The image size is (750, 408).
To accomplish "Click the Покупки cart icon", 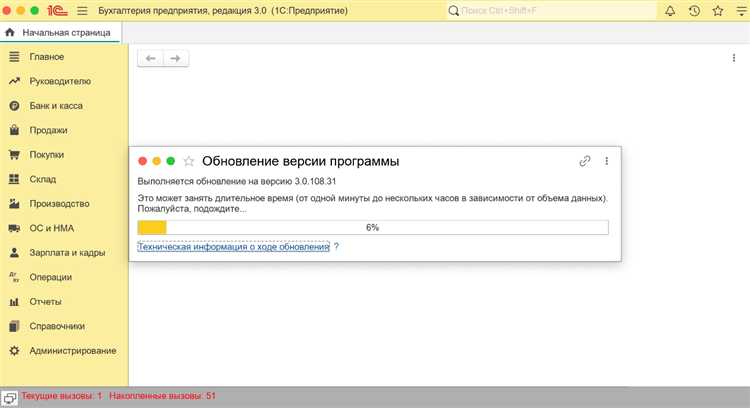I will click(14, 154).
